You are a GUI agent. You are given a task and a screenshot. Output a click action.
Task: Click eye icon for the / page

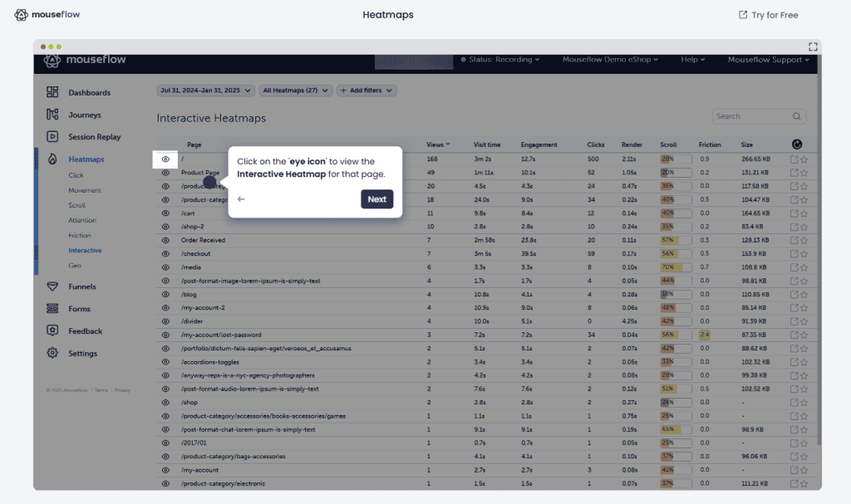(x=165, y=159)
